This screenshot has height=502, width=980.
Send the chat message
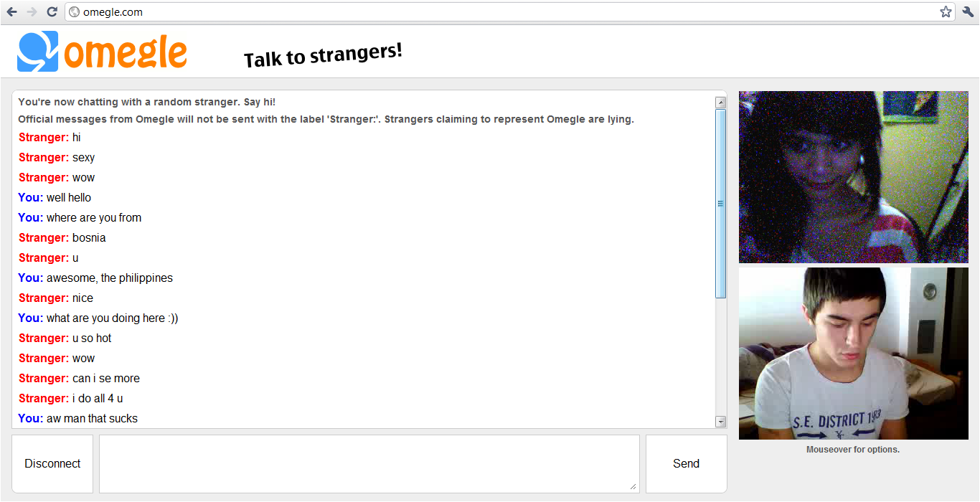686,464
